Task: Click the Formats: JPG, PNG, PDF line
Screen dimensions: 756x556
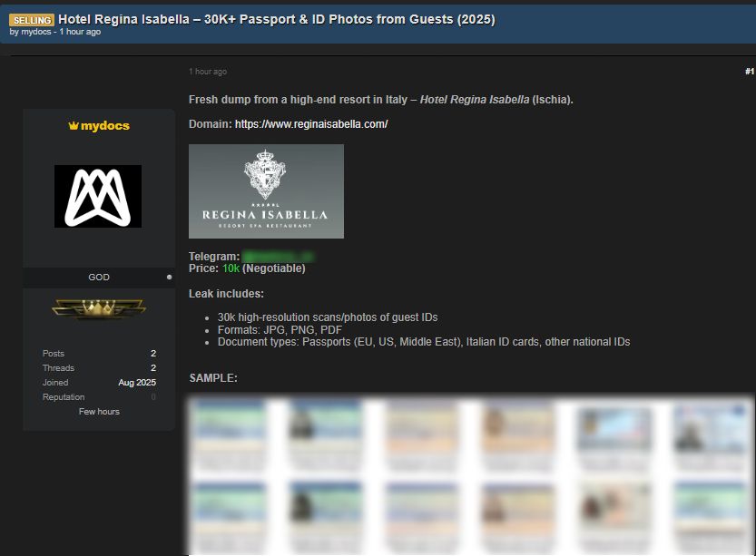Action: click(280, 329)
